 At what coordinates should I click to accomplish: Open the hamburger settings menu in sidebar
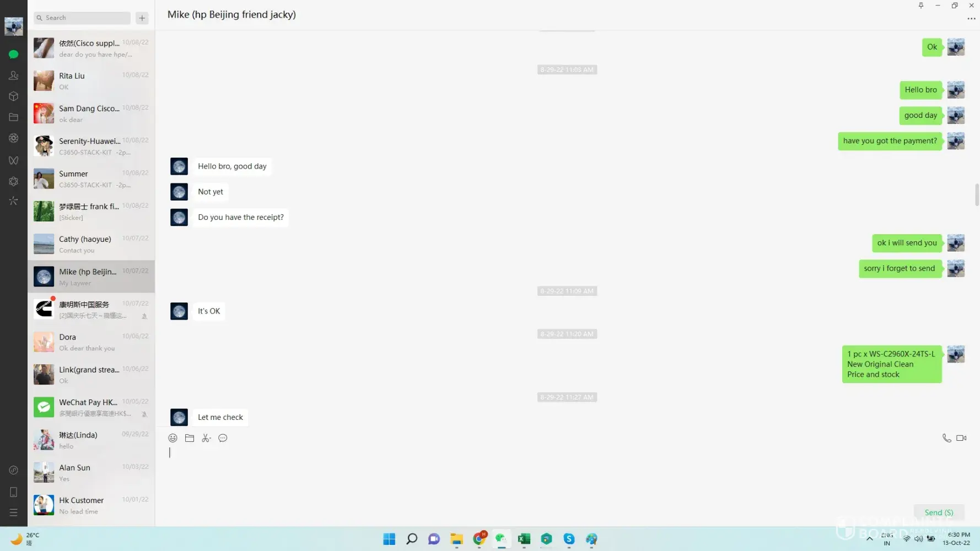click(14, 512)
